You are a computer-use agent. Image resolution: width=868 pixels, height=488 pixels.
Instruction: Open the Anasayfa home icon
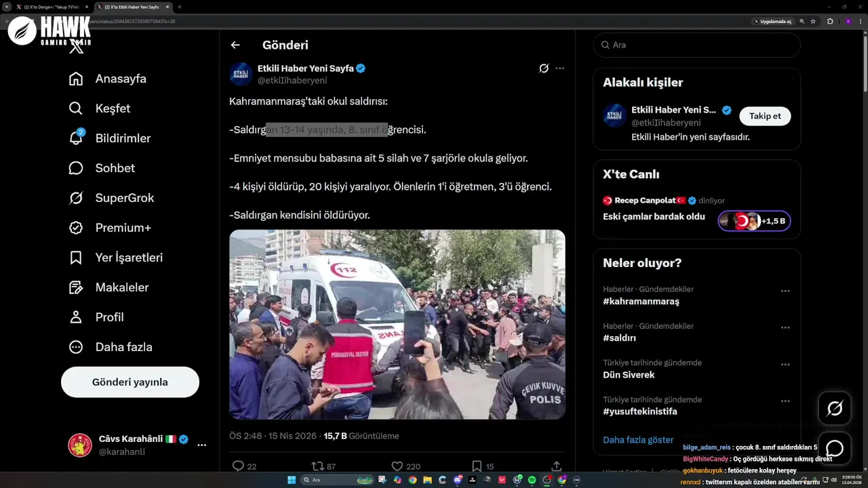76,79
